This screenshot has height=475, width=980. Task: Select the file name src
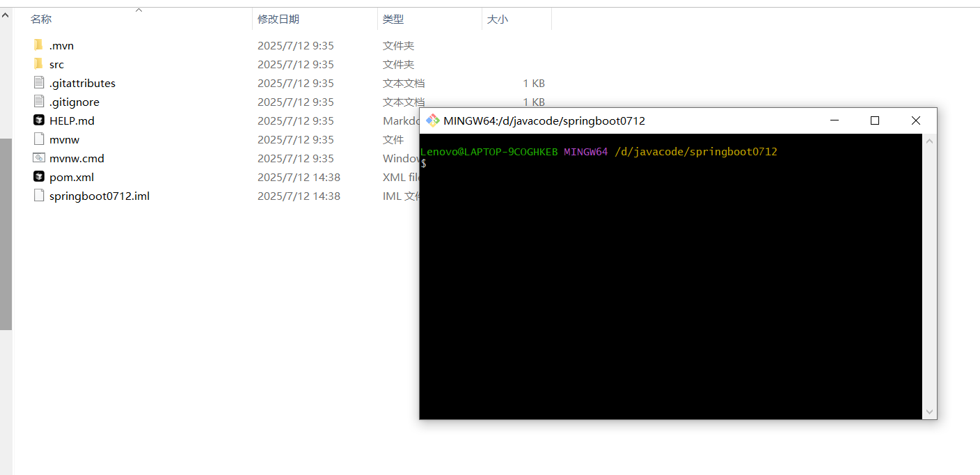pos(56,64)
